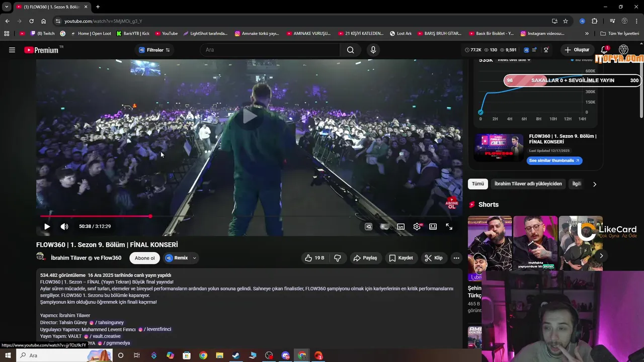Share the video with Paylaş
This screenshot has width=644, height=362.
click(x=365, y=258)
